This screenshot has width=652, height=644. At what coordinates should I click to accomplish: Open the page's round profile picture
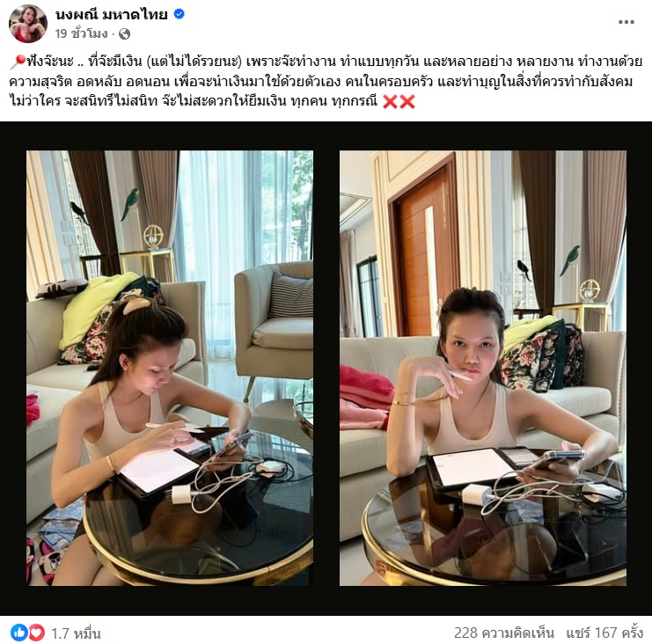click(x=28, y=24)
